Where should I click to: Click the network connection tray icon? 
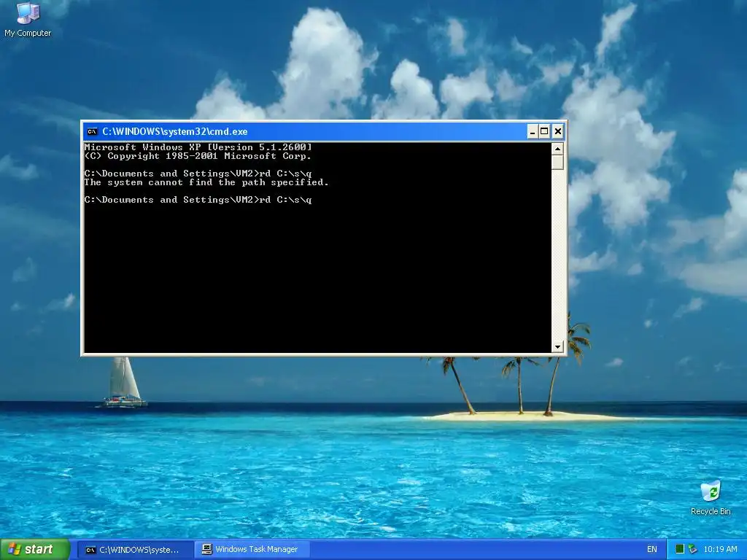click(x=693, y=550)
